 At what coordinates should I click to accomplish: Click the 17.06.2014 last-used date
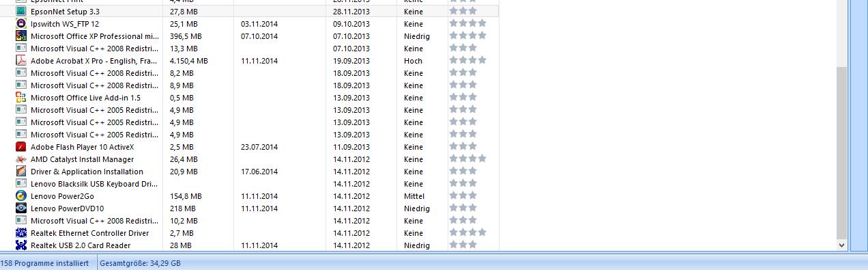(259, 172)
